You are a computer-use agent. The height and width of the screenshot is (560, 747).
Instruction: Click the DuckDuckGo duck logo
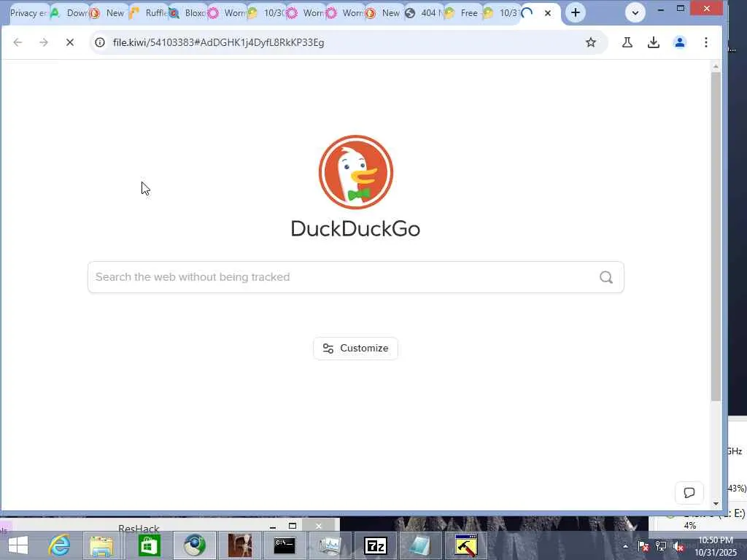point(356,172)
